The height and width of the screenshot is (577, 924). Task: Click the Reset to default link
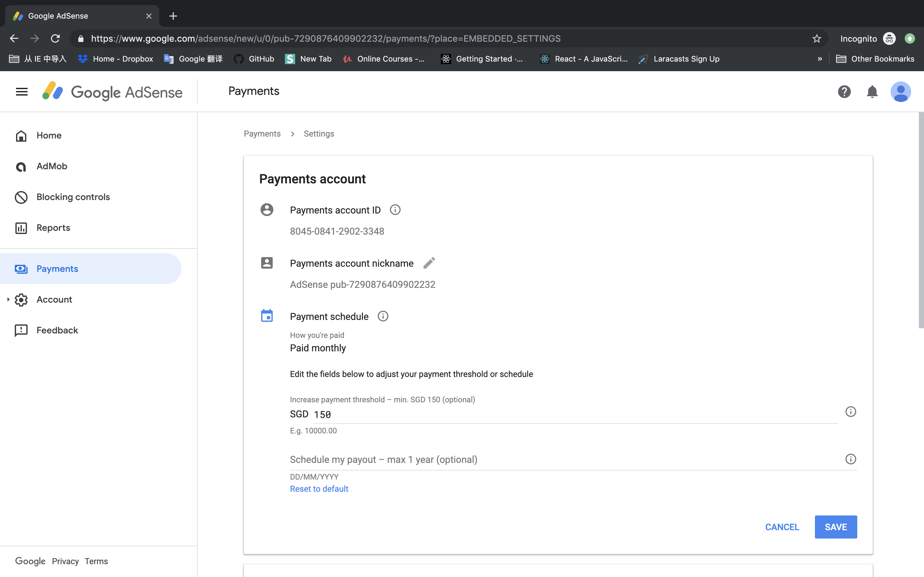point(319,489)
